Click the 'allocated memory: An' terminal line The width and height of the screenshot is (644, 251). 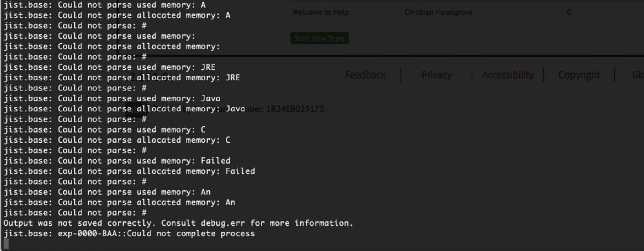(119, 203)
